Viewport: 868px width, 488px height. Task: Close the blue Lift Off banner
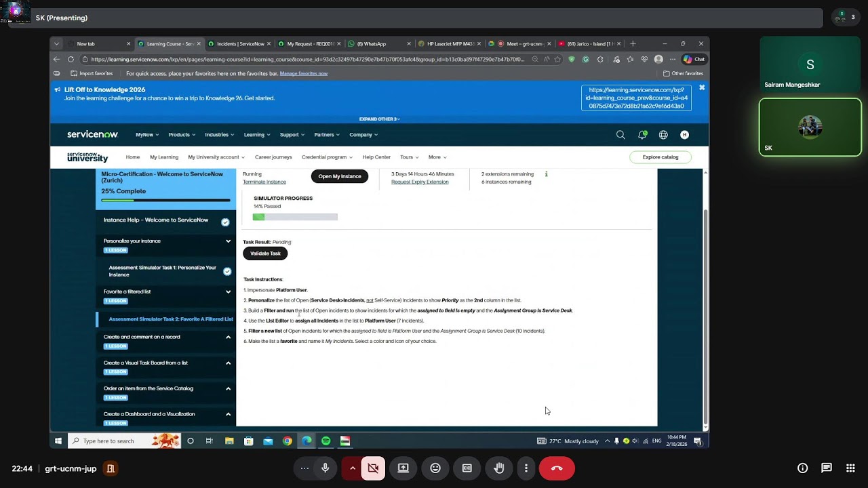[x=702, y=87]
